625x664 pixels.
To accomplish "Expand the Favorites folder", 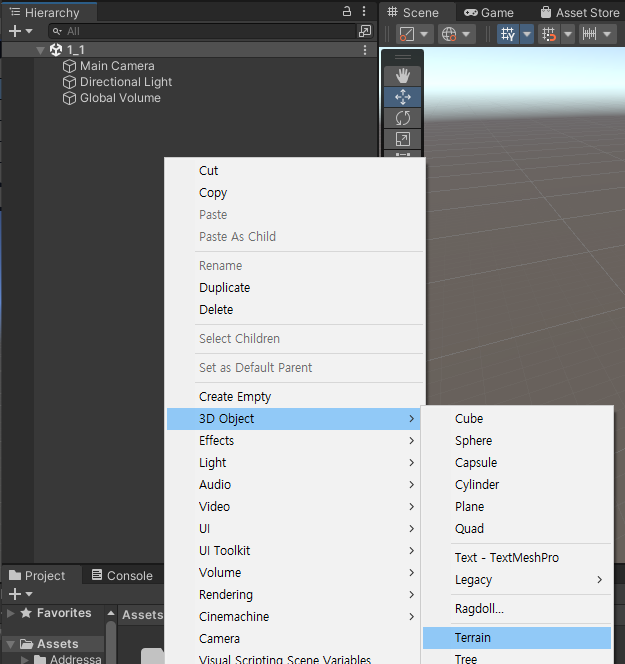I will pyautogui.click(x=11, y=613).
